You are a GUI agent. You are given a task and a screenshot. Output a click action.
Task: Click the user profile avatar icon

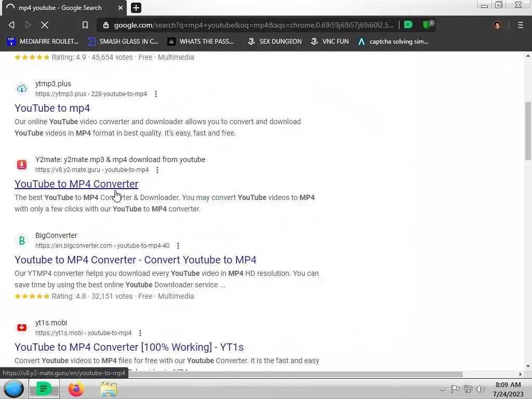point(497,25)
